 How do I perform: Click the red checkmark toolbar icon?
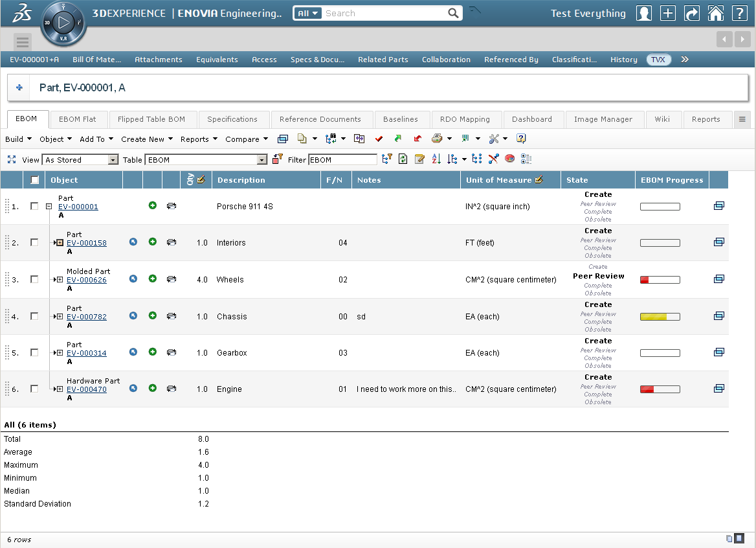[x=379, y=139]
